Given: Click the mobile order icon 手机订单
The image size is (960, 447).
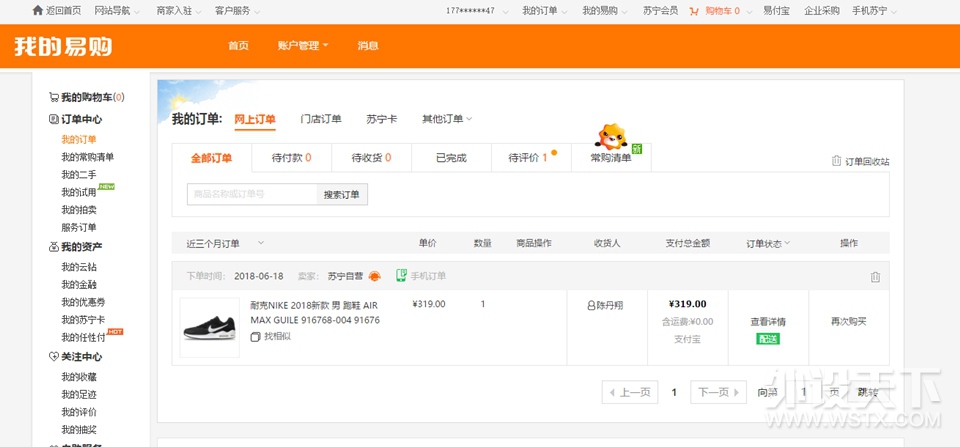Looking at the screenshot, I should (x=401, y=276).
